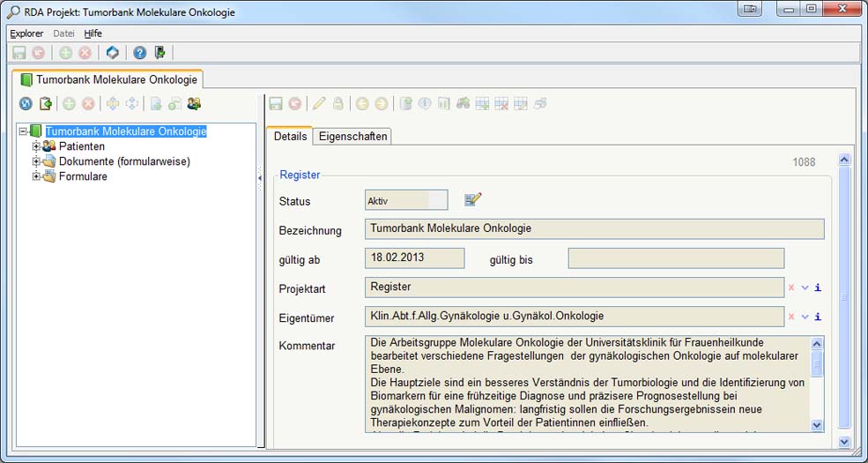Click the add users icon above the tree

point(194,104)
